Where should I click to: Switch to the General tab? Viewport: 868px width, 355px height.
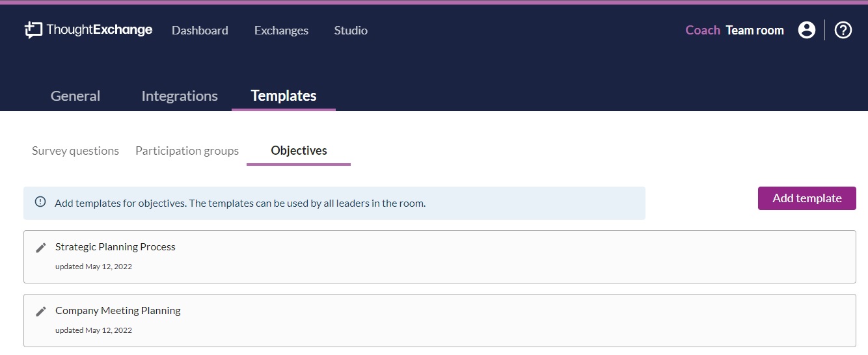pyautogui.click(x=75, y=96)
